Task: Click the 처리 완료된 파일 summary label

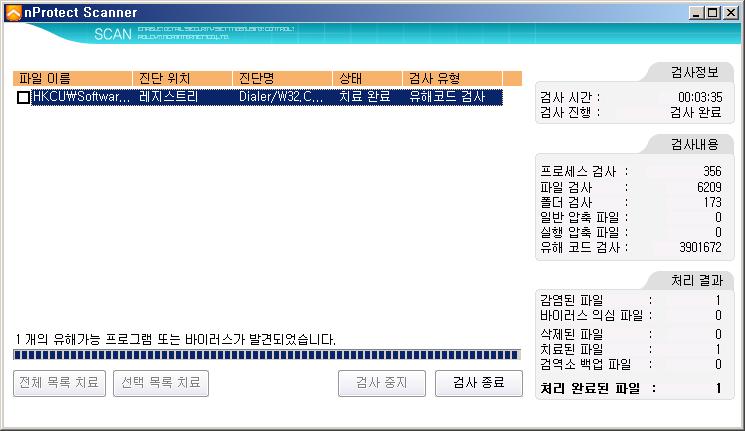Action: pos(591,389)
